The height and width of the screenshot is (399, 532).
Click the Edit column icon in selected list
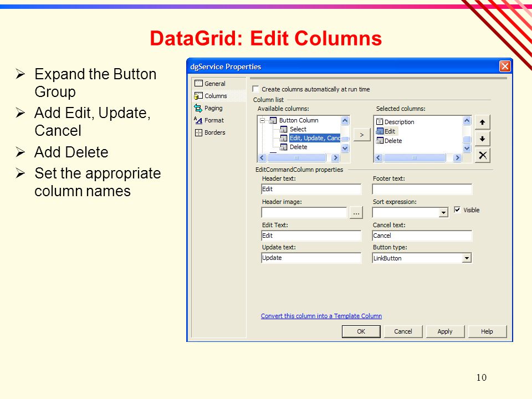click(380, 131)
